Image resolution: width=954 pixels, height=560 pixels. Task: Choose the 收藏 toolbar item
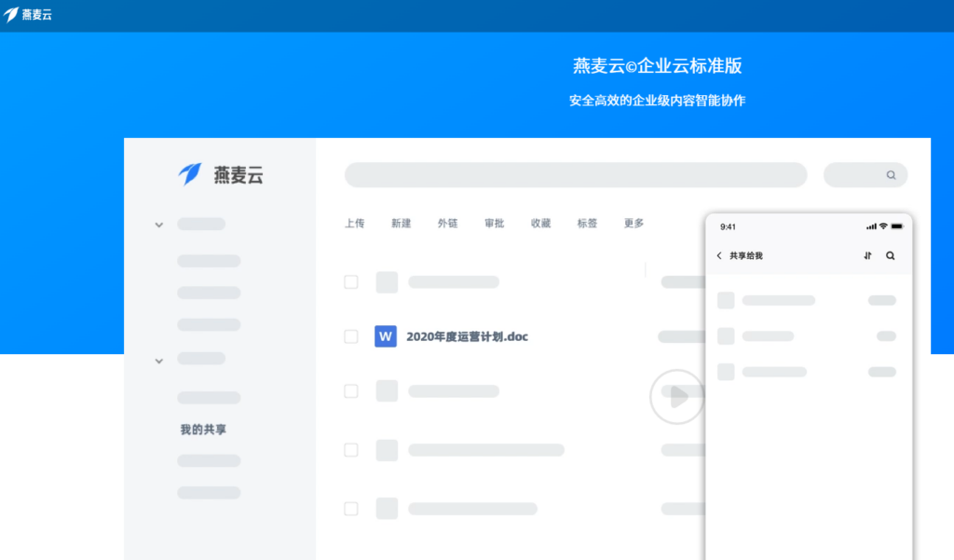pyautogui.click(x=540, y=224)
